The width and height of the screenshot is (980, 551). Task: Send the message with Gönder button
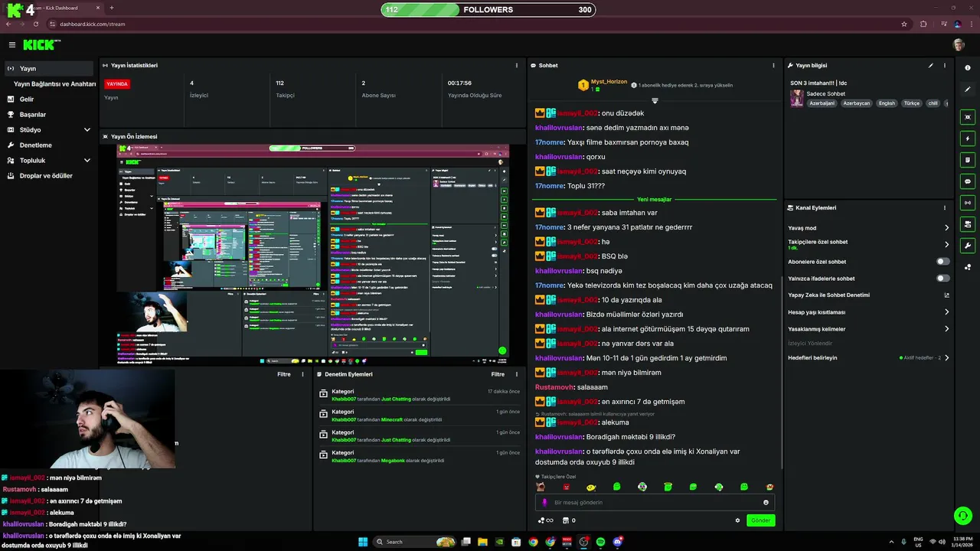[x=760, y=520]
